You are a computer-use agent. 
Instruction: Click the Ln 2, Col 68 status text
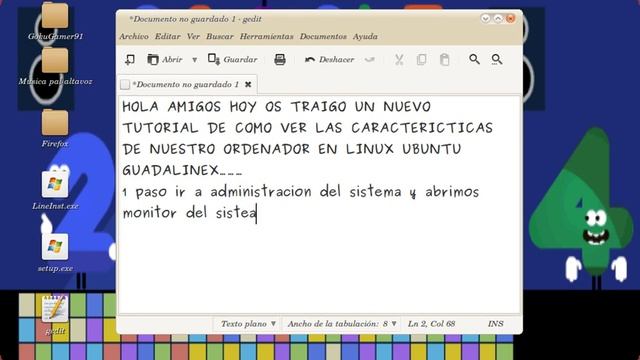[x=431, y=324]
